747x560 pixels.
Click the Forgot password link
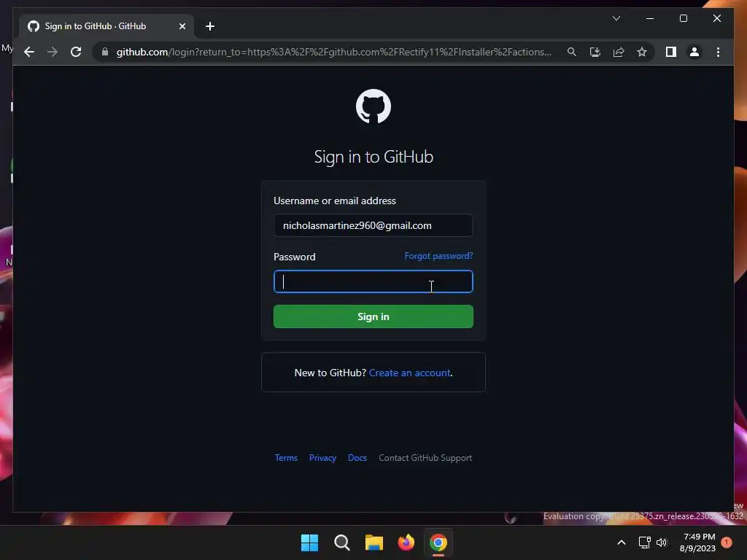click(438, 256)
